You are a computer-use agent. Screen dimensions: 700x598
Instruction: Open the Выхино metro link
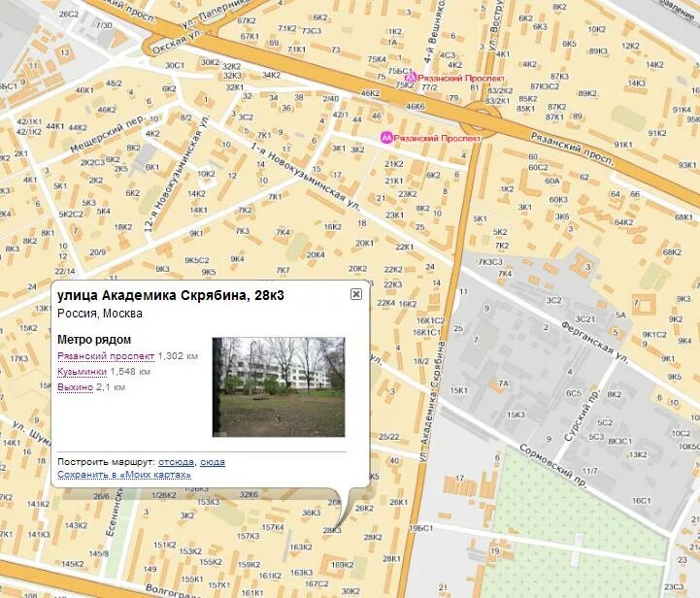point(75,387)
